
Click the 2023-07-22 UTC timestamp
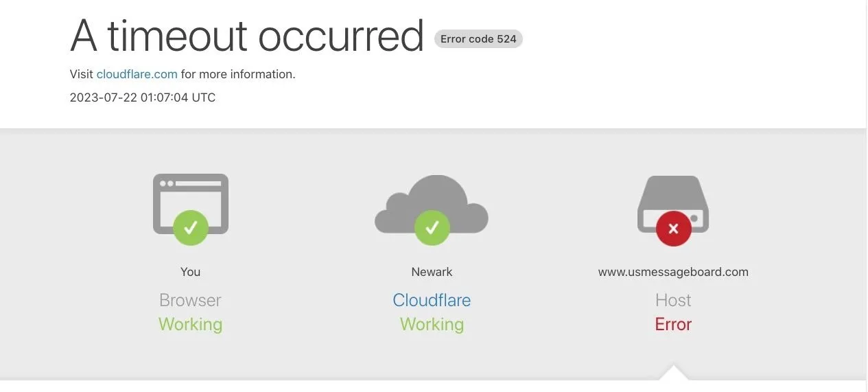[x=143, y=97]
